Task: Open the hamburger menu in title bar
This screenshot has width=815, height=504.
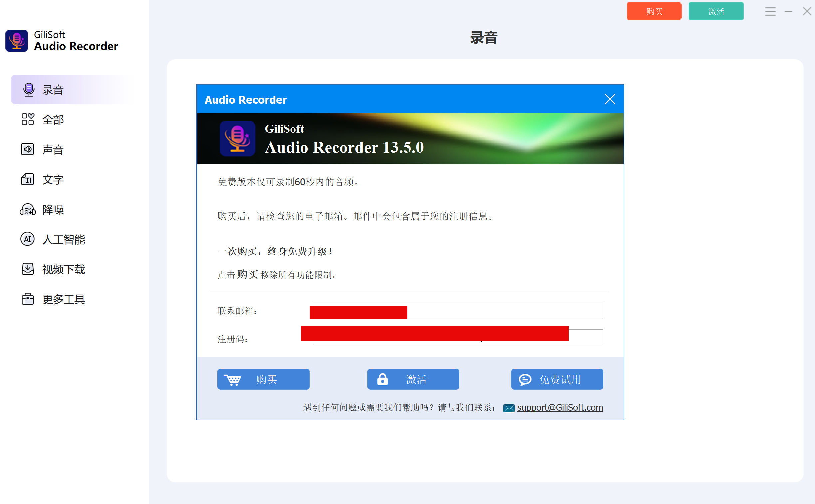Action: click(770, 12)
